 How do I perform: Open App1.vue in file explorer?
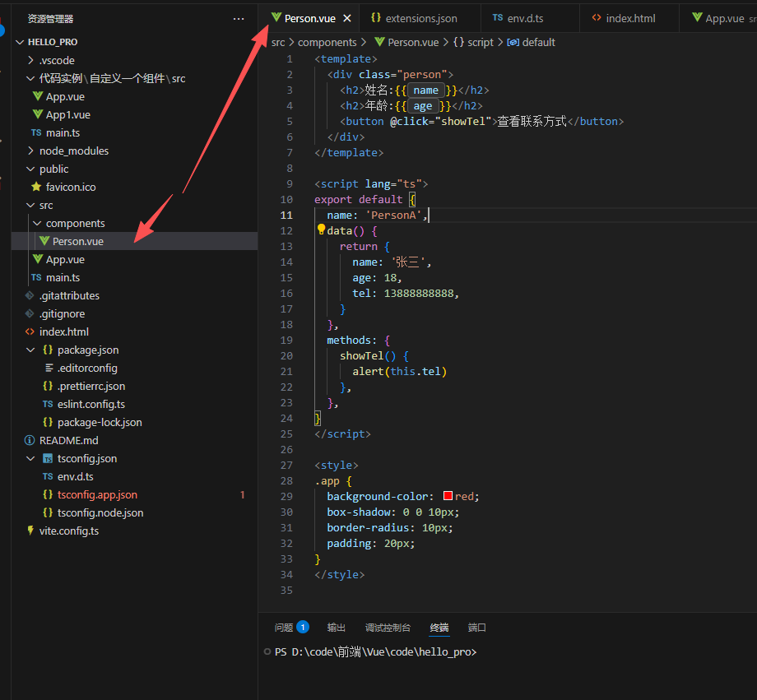click(134, 114)
